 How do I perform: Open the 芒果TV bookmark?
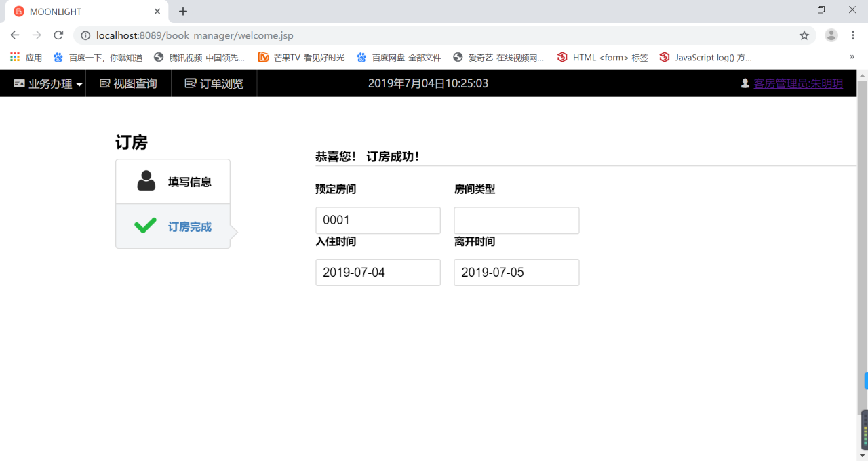coord(301,58)
